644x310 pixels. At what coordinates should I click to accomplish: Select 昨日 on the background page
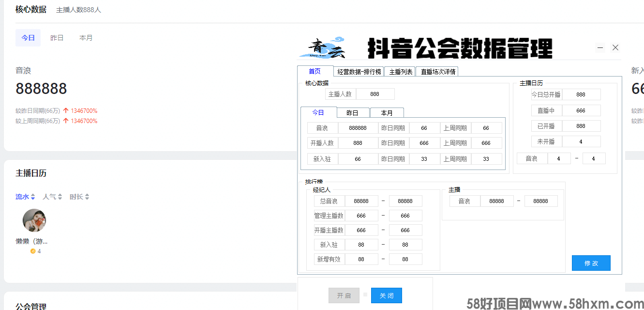click(57, 38)
